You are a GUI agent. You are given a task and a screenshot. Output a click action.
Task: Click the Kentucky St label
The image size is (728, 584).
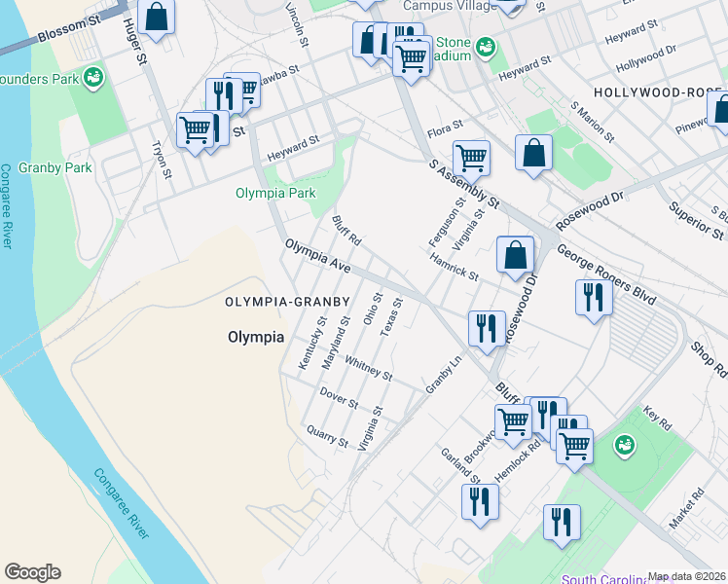(x=313, y=343)
